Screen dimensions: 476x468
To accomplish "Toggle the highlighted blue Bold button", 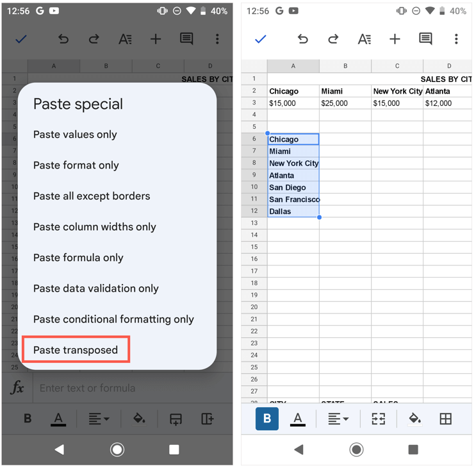I will pos(267,419).
